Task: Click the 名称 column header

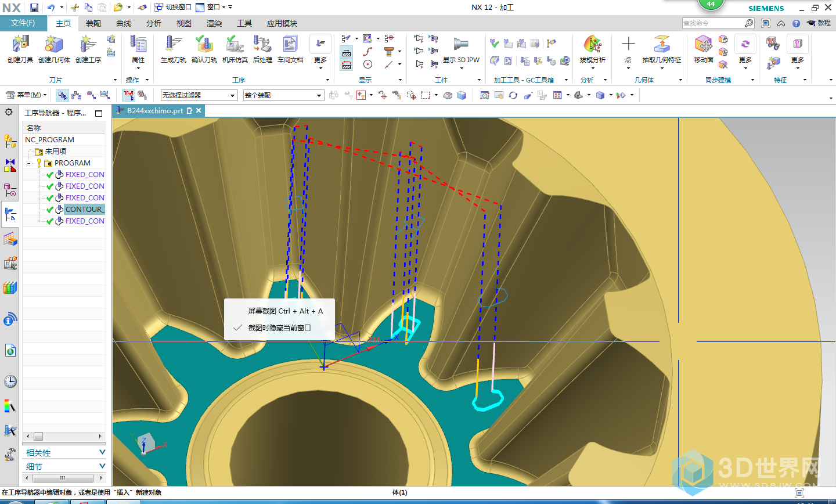Action: click(x=64, y=128)
